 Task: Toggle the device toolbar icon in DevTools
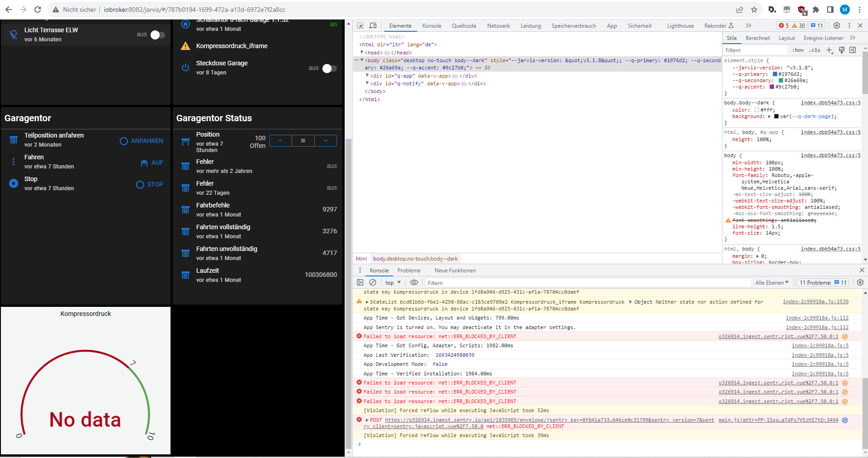click(x=373, y=26)
